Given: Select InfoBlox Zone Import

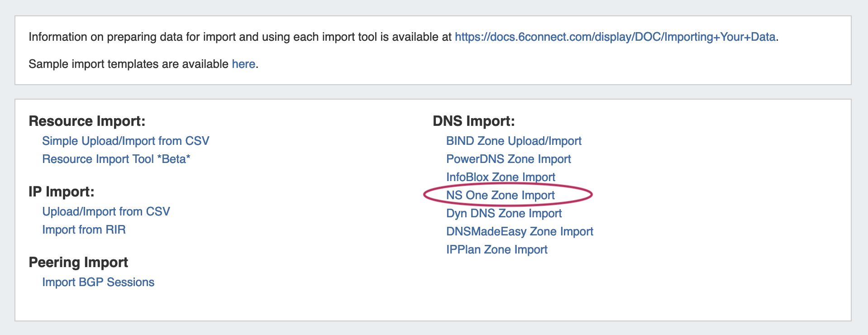Looking at the screenshot, I should pos(501,177).
